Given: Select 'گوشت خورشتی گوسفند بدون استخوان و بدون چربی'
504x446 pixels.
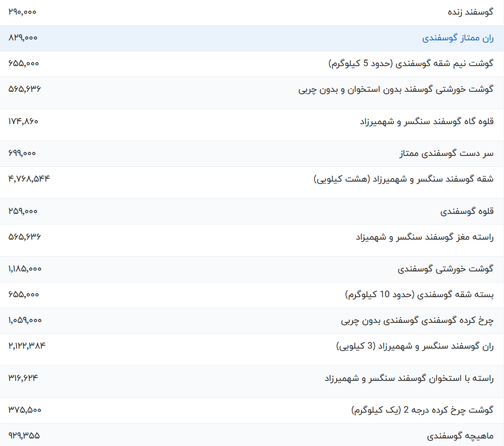Looking at the screenshot, I should pyautogui.click(x=396, y=89).
